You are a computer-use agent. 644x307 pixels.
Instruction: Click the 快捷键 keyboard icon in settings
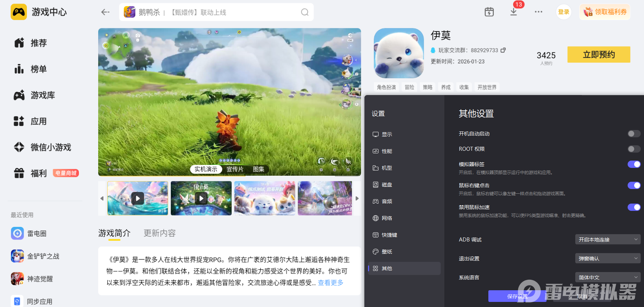[376, 235]
